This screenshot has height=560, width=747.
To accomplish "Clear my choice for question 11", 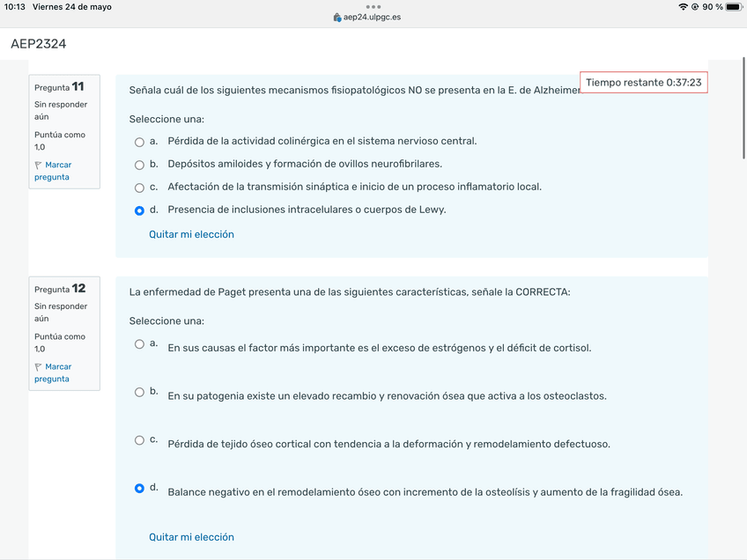I will click(191, 234).
